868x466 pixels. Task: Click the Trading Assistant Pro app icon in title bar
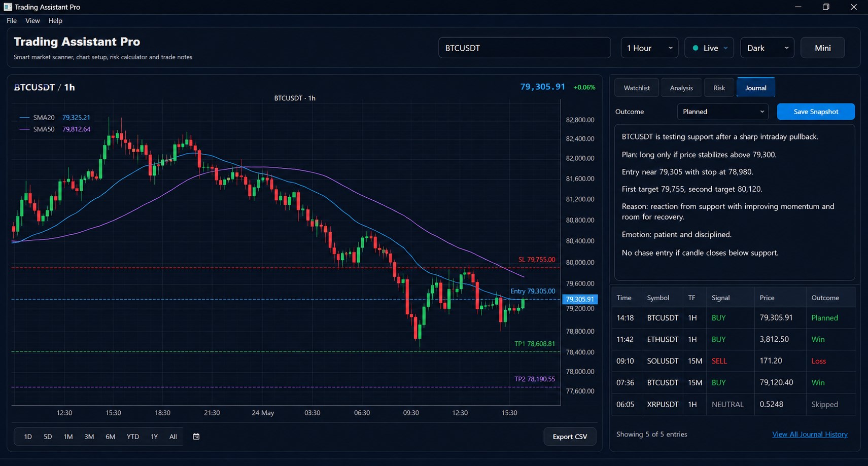pyautogui.click(x=8, y=7)
